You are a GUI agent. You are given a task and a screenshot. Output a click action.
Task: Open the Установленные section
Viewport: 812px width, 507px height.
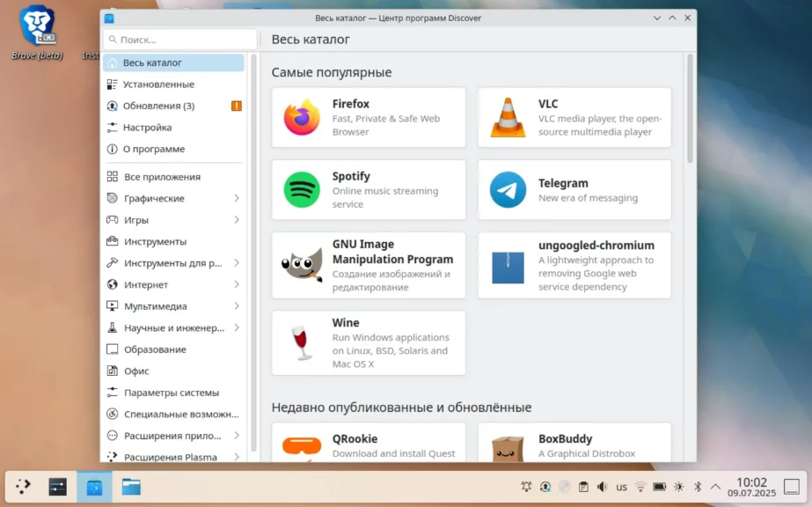pyautogui.click(x=158, y=84)
